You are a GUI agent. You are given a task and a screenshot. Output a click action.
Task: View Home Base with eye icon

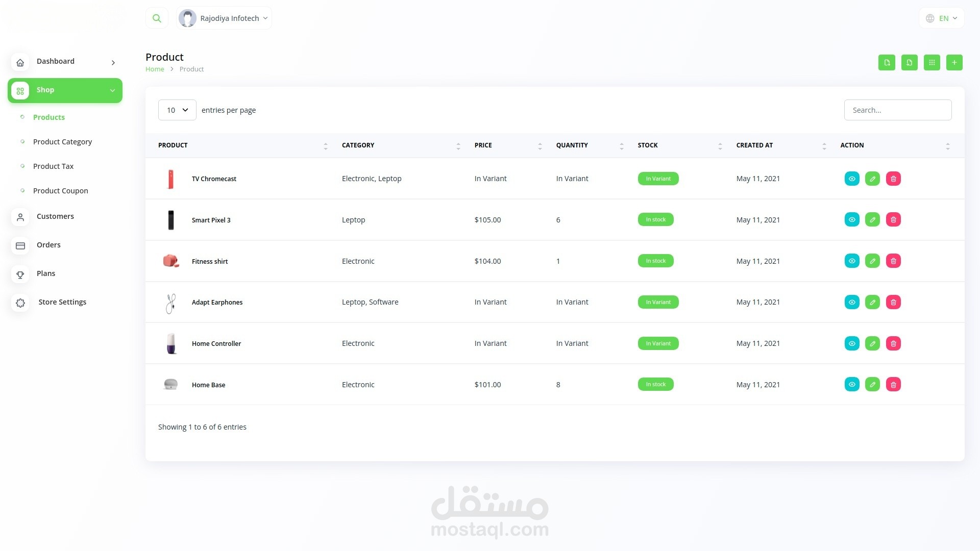coord(851,385)
